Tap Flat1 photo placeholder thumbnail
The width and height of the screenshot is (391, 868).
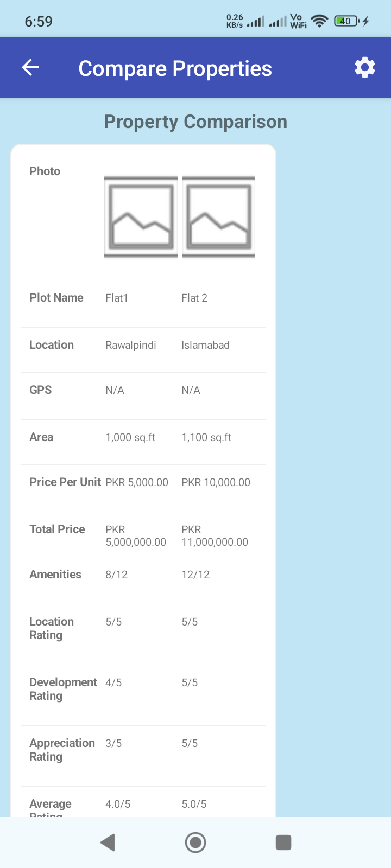[141, 216]
